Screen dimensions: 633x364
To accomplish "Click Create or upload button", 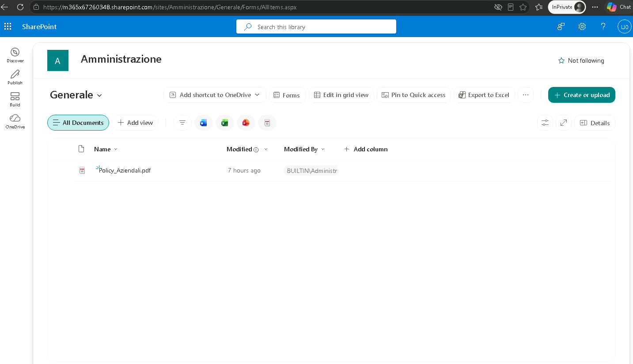I will (582, 95).
